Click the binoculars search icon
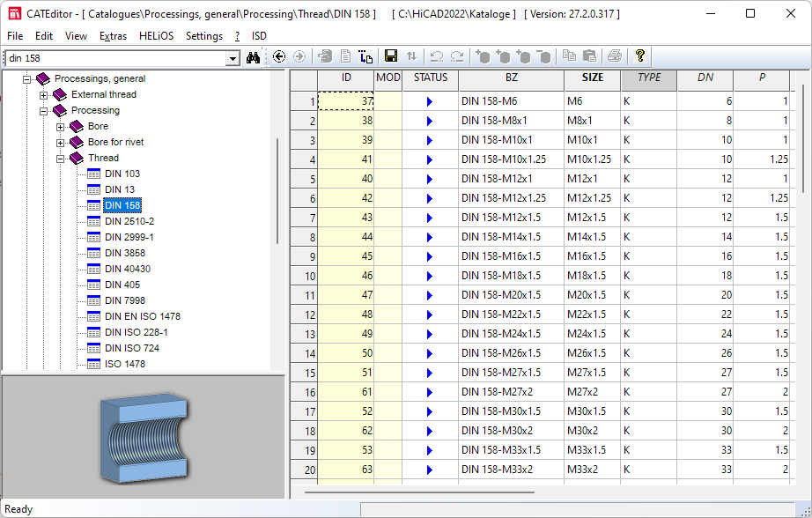This screenshot has width=812, height=518. click(253, 57)
